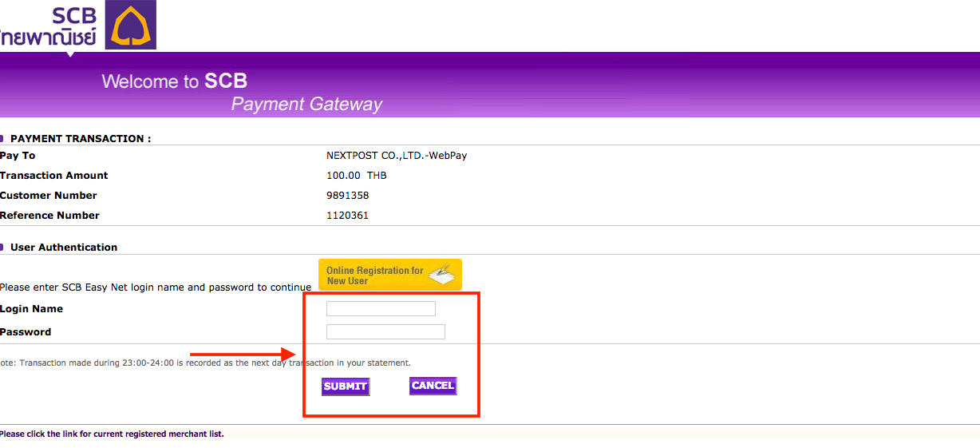This screenshot has width=980, height=448.
Task: Click the 23:00-24:00 transaction note text
Action: pyautogui.click(x=206, y=363)
